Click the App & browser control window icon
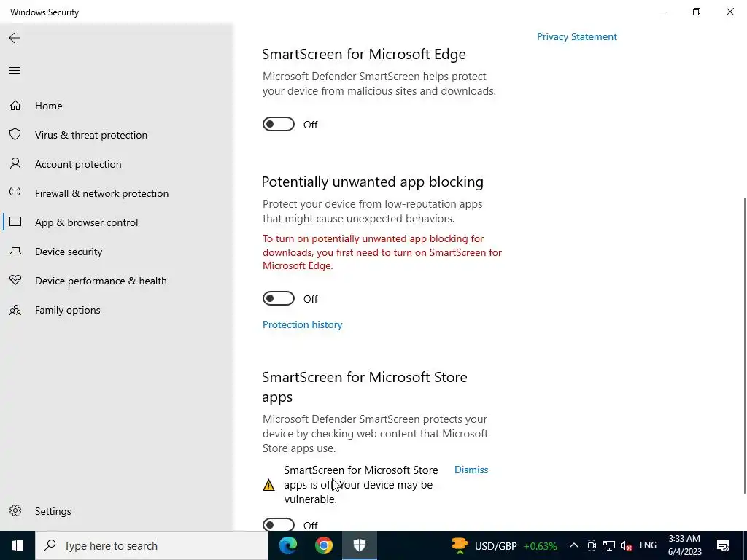747x560 pixels. pyautogui.click(x=15, y=222)
